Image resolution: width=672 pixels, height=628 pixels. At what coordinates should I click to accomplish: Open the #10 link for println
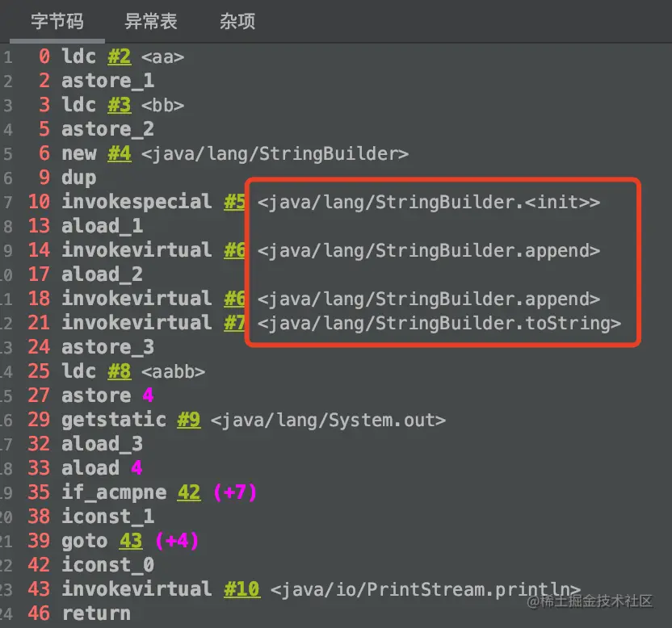pyautogui.click(x=241, y=589)
